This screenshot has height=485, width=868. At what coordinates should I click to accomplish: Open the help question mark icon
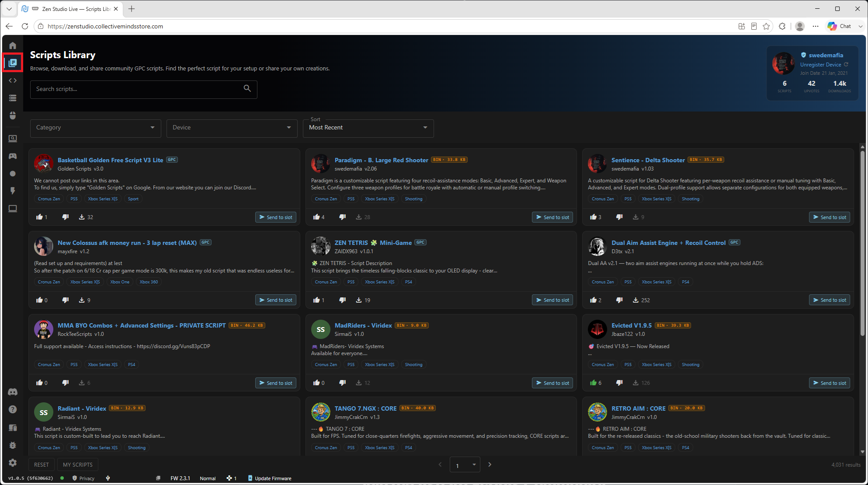(13, 409)
